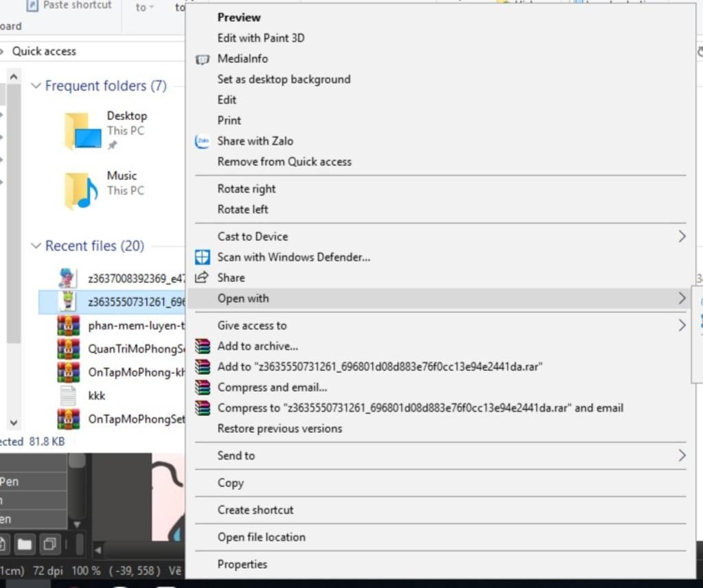Image resolution: width=703 pixels, height=588 pixels.
Task: Click the Music folder icon
Action: (81, 190)
